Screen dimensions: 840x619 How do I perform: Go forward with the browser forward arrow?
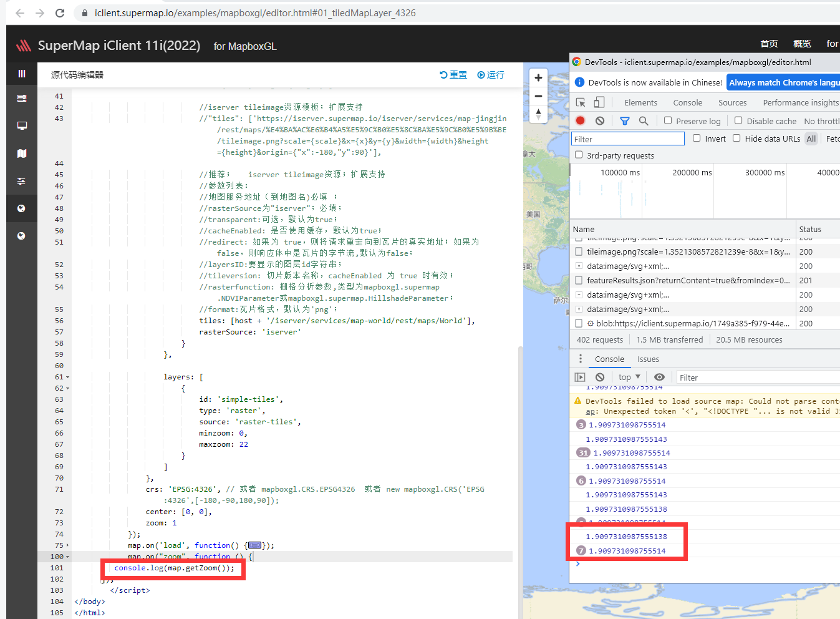(x=40, y=13)
